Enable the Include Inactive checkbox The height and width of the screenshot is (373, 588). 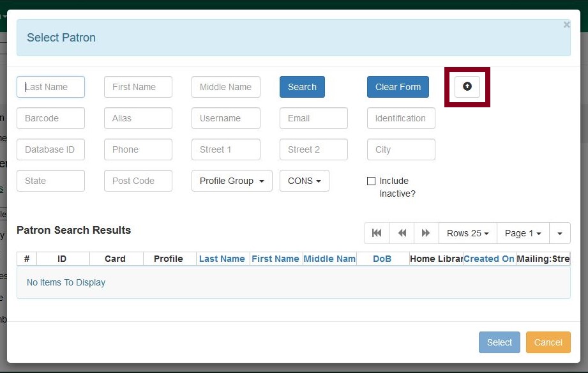click(372, 181)
